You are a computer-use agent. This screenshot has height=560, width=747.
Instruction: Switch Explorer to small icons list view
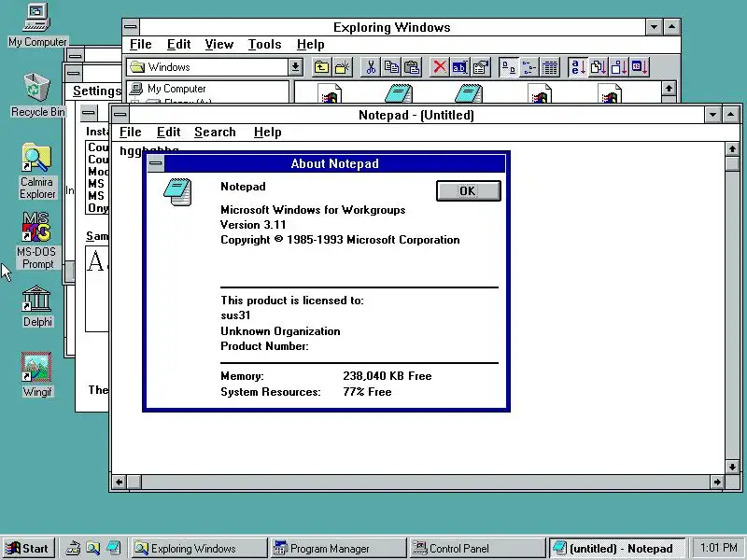[529, 67]
